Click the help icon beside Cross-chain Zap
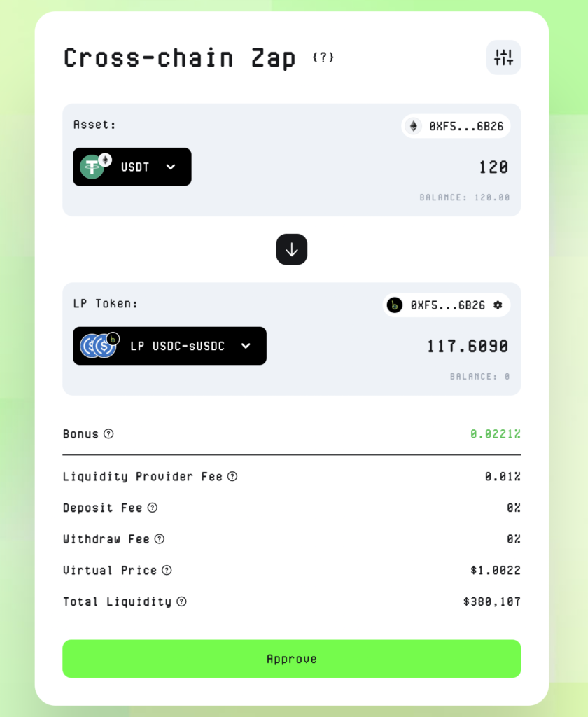 (x=323, y=57)
